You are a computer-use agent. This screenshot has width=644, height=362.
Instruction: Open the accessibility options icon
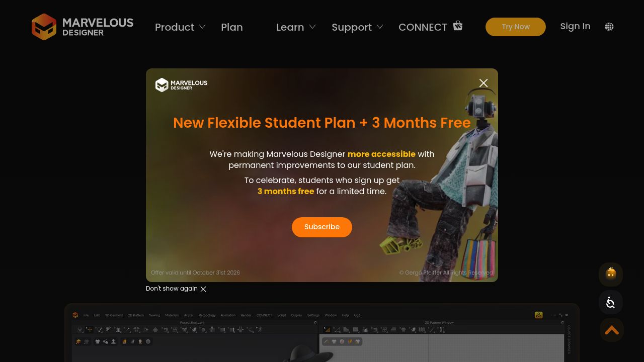(x=611, y=302)
